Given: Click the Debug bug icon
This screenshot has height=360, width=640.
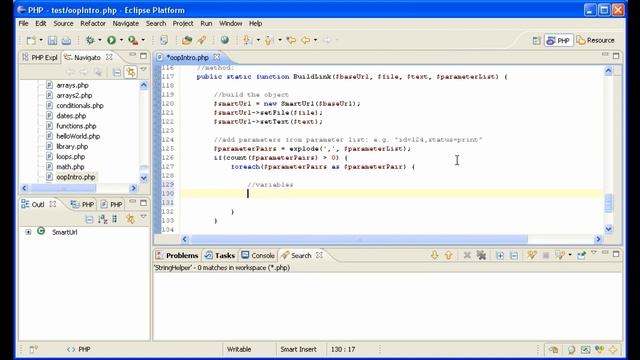Looking at the screenshot, I should pos(90,40).
